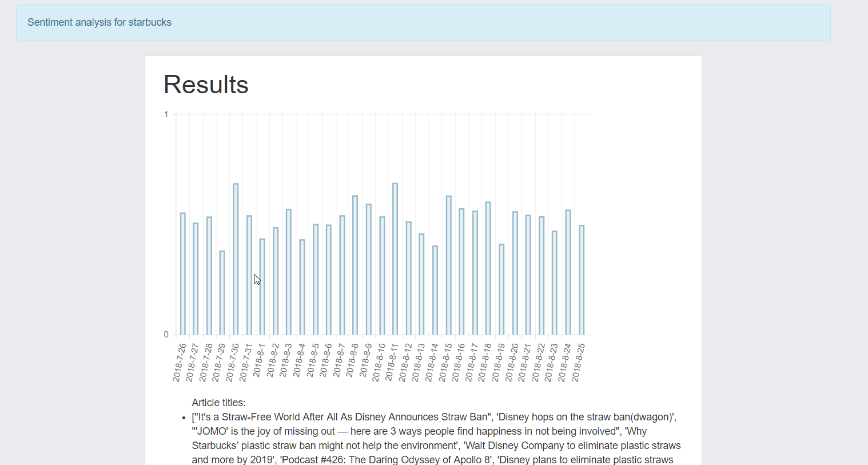Select the axis label 2018-8-21

tap(524, 363)
